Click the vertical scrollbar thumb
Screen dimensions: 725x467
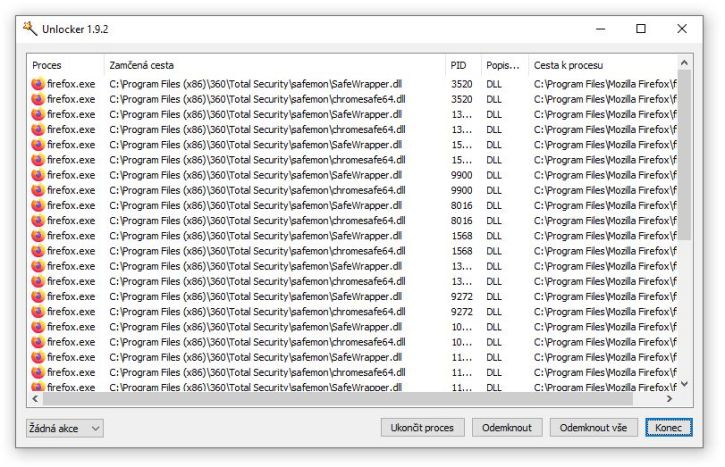(684, 155)
